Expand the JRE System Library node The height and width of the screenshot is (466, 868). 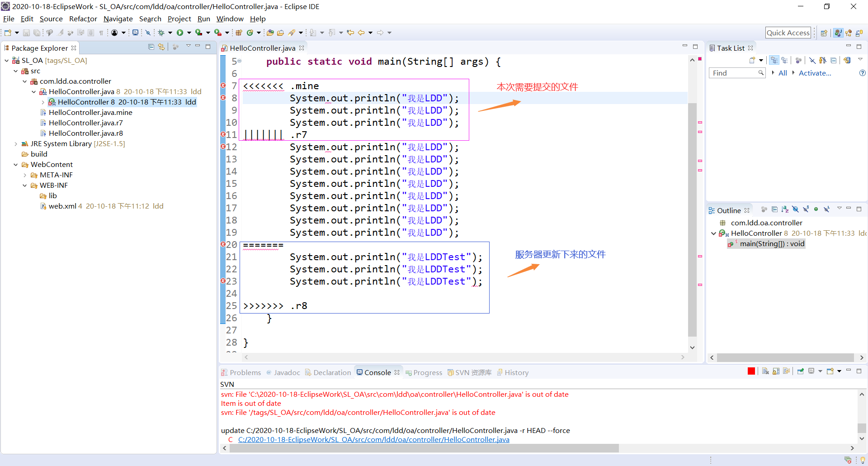[16, 143]
